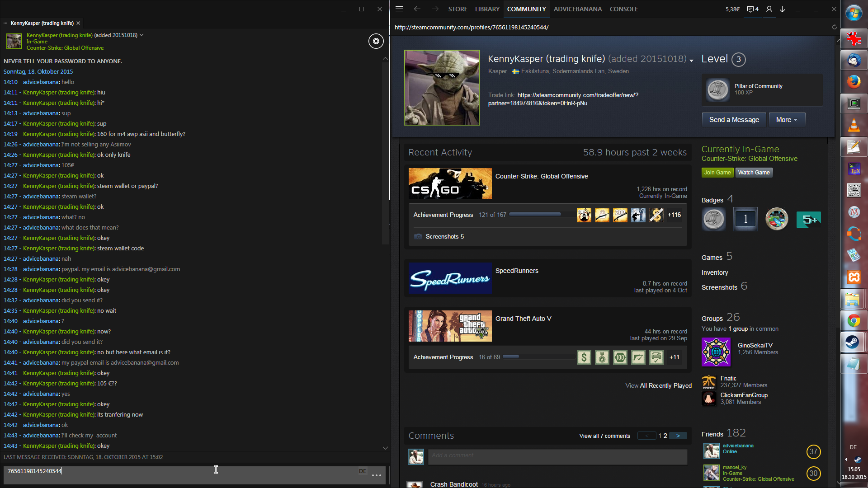Open the notifications icon showing 4
868x488 pixels.
(753, 9)
